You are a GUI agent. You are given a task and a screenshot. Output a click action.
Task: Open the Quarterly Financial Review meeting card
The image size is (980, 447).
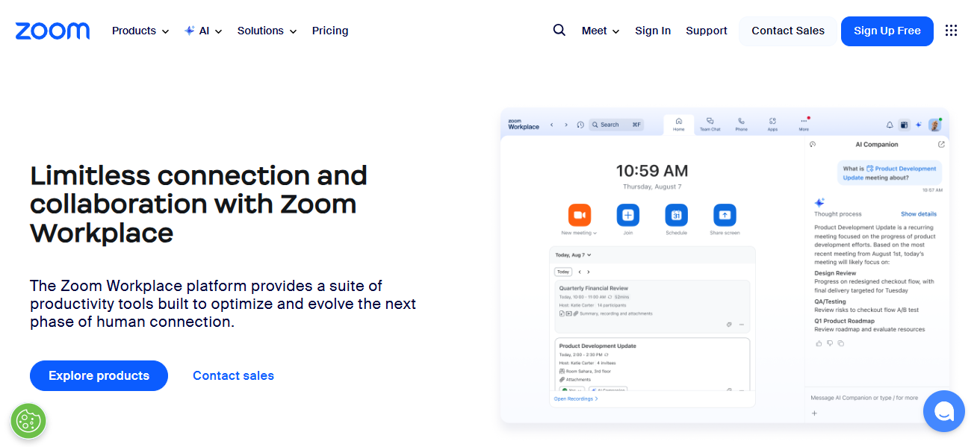click(x=652, y=306)
